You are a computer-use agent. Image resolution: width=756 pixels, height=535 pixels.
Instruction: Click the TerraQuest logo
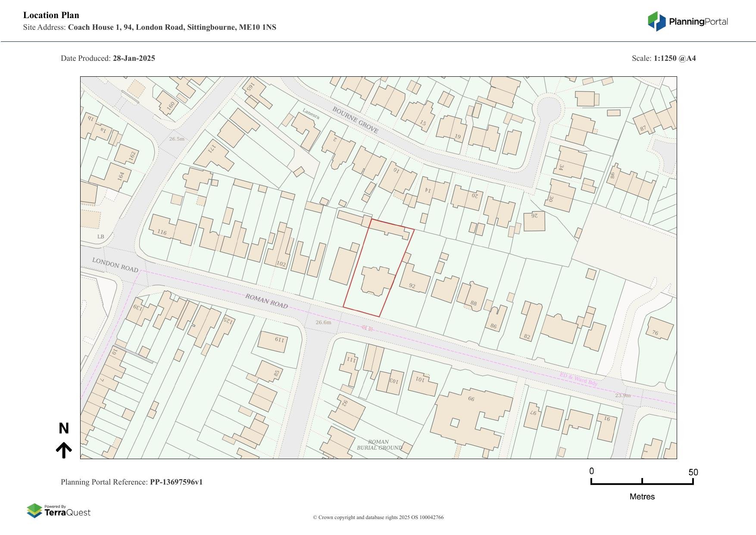coord(59,511)
